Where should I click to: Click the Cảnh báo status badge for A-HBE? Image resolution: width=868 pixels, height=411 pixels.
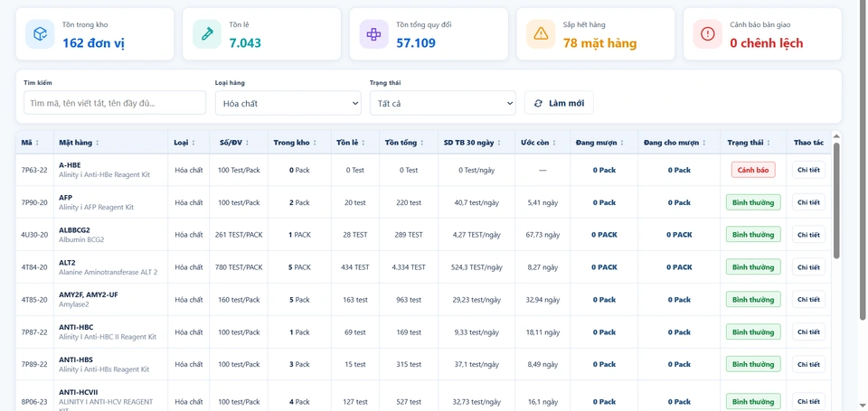753,170
